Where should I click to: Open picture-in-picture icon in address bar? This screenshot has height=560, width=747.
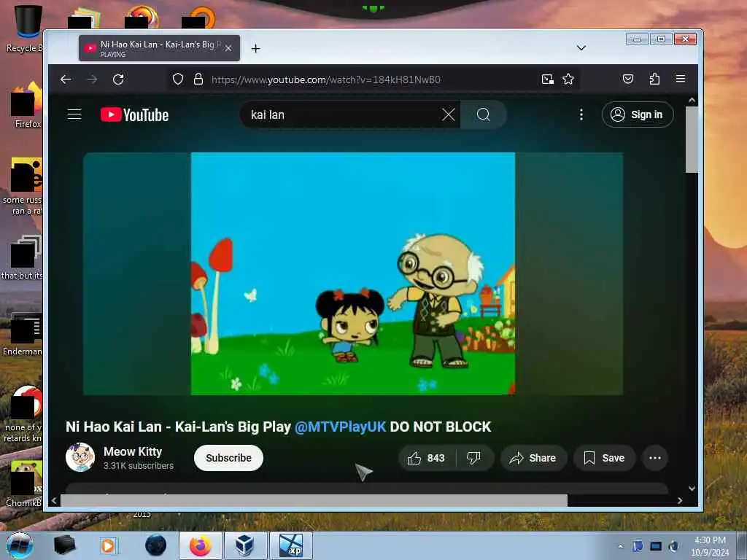point(547,79)
